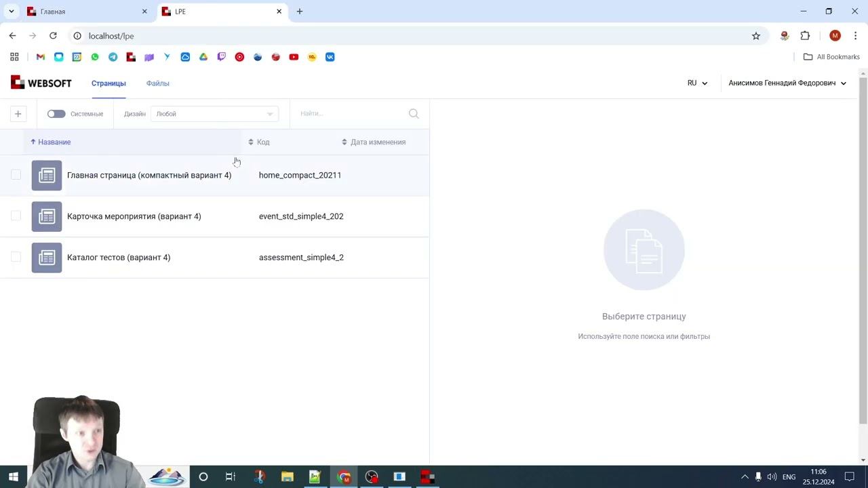Check the box for Карточка мероприятия (вариант 4)
The width and height of the screenshot is (868, 488).
16,216
